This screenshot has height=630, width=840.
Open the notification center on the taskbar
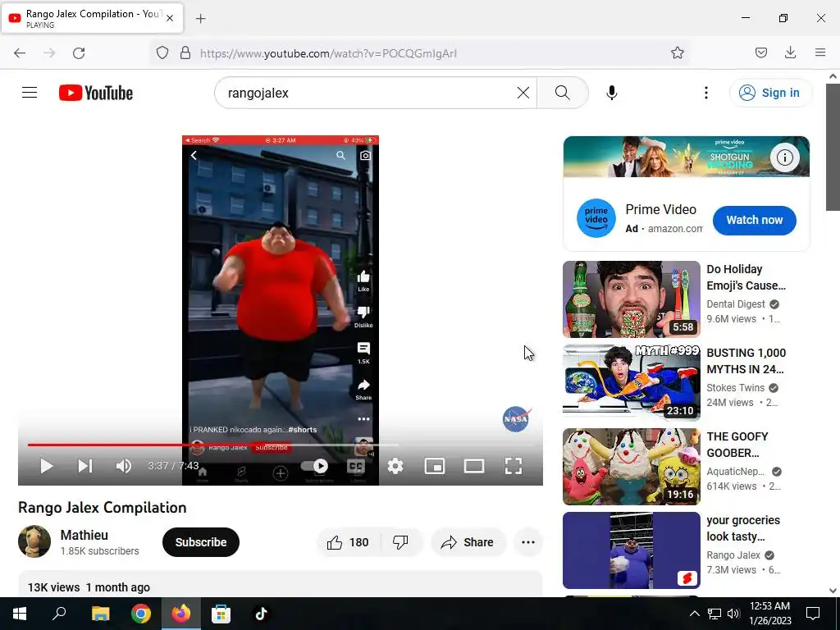pyautogui.click(x=813, y=614)
